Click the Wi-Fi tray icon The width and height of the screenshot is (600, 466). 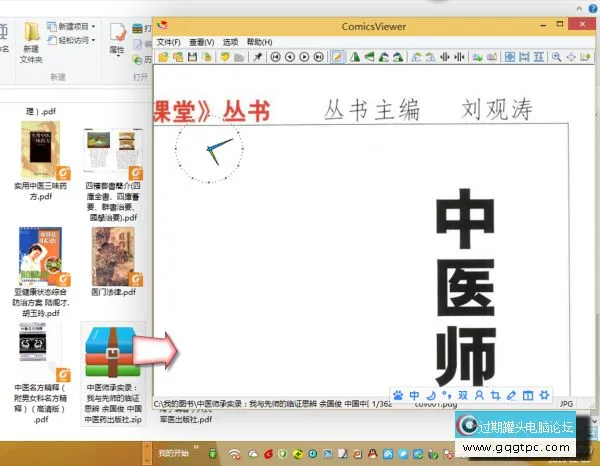click(234, 454)
